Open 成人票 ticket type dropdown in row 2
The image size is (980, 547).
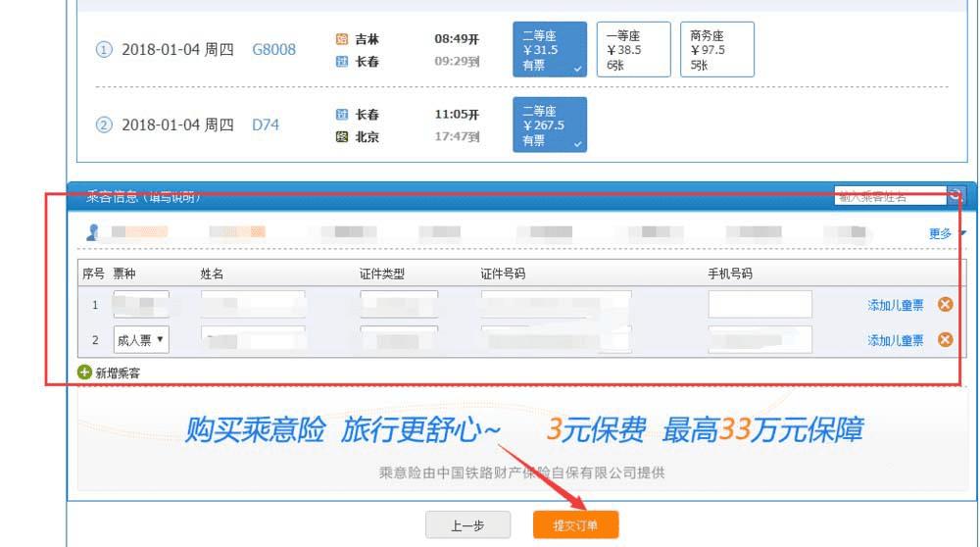(141, 339)
